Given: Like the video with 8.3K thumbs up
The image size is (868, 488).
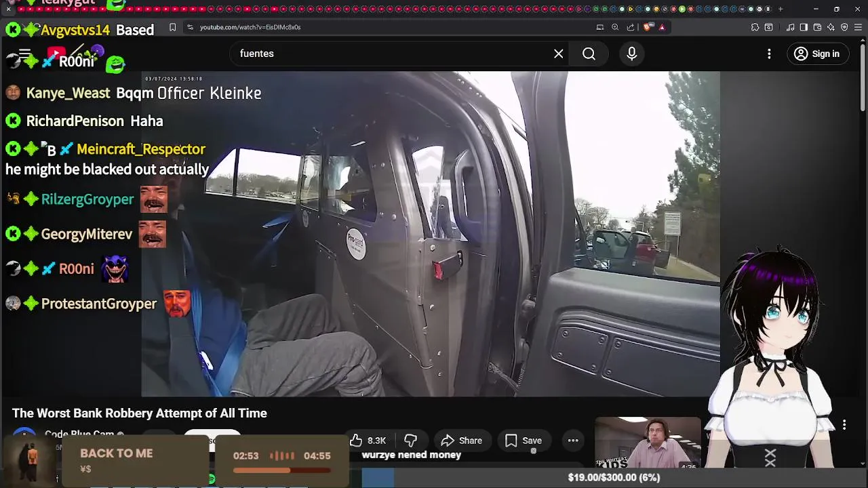Looking at the screenshot, I should [x=368, y=441].
